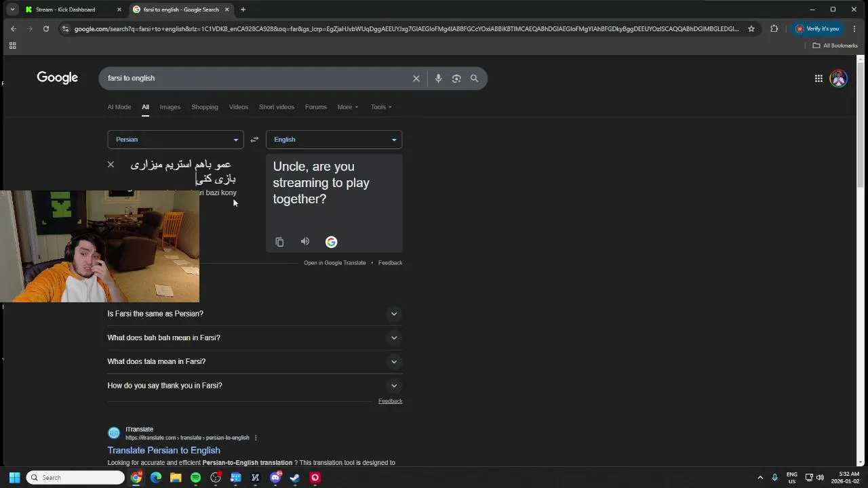Reload the current page
This screenshot has height=488, width=868.
point(46,28)
